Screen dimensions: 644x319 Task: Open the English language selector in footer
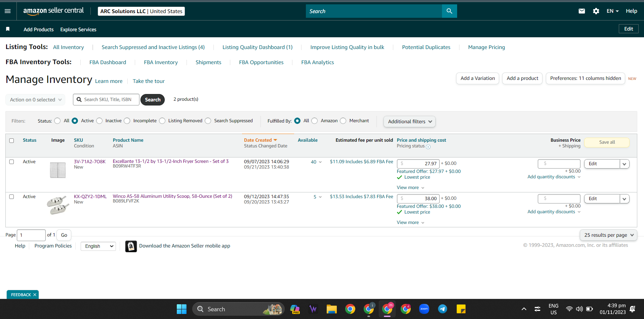pyautogui.click(x=98, y=246)
